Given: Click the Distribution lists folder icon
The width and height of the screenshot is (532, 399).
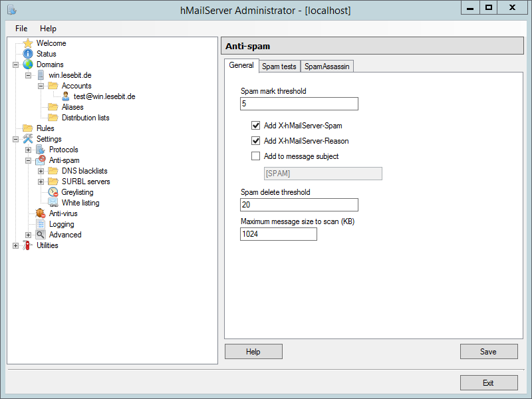Looking at the screenshot, I should [53, 118].
